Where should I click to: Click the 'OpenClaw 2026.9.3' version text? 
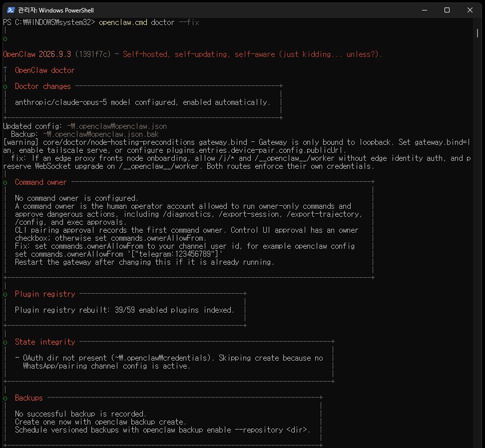coord(37,54)
